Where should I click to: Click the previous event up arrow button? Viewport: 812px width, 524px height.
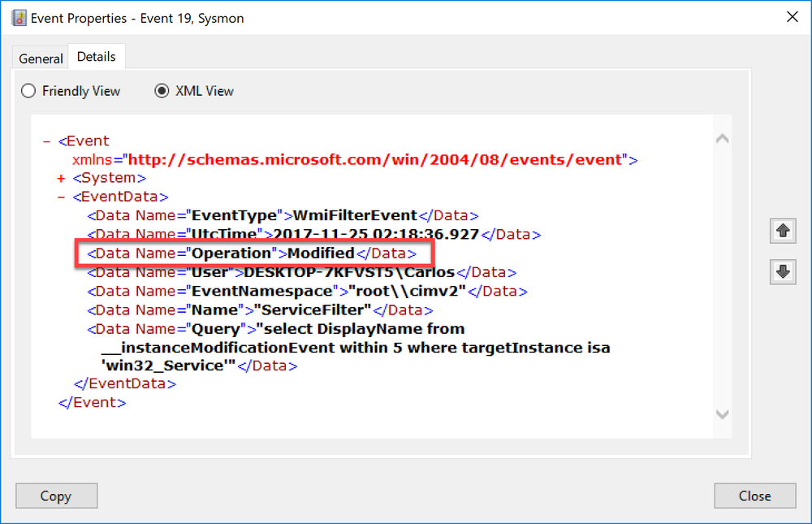(783, 232)
